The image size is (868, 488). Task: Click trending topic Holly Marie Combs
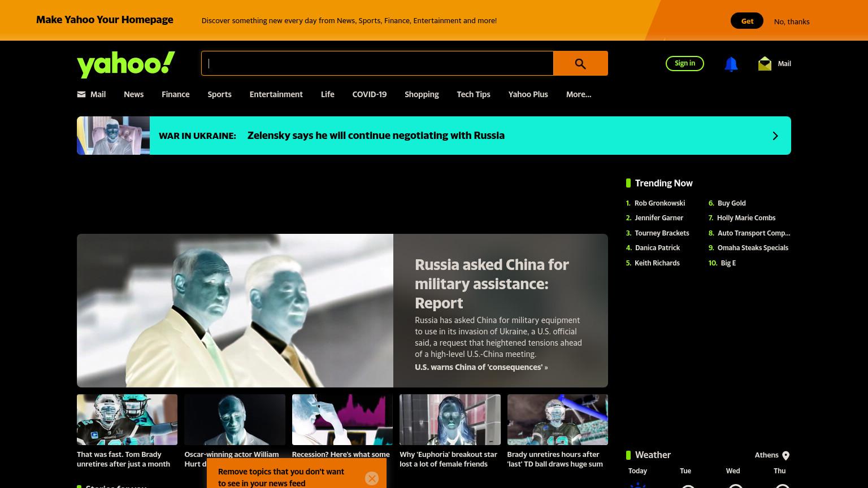[x=746, y=218]
